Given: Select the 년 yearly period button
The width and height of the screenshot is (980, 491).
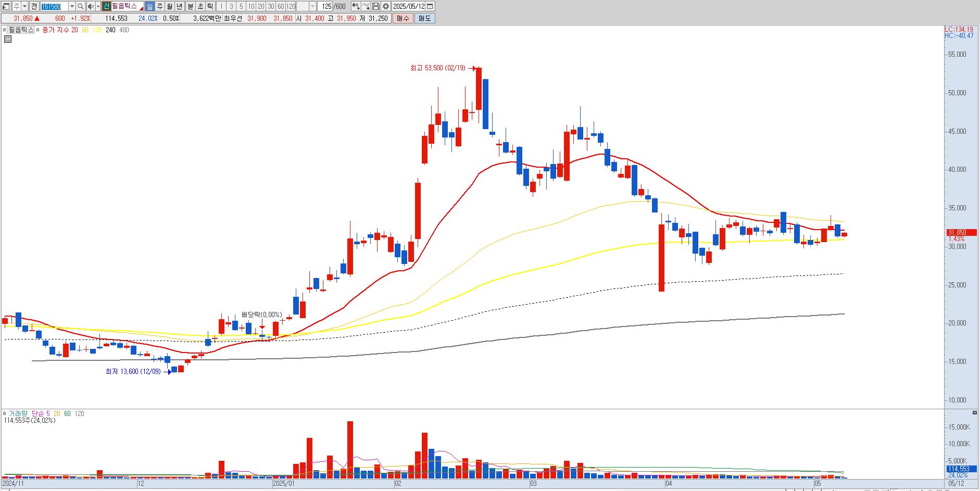Looking at the screenshot, I should click(x=180, y=6).
